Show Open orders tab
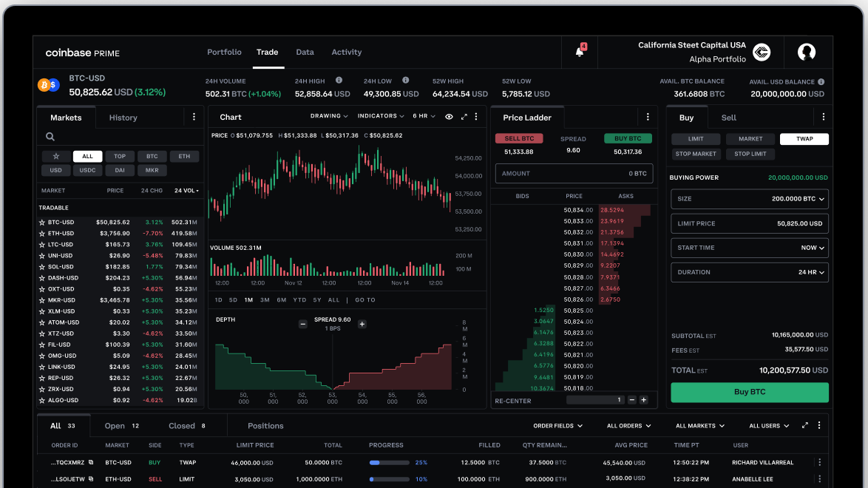This screenshot has width=868, height=488. (122, 426)
